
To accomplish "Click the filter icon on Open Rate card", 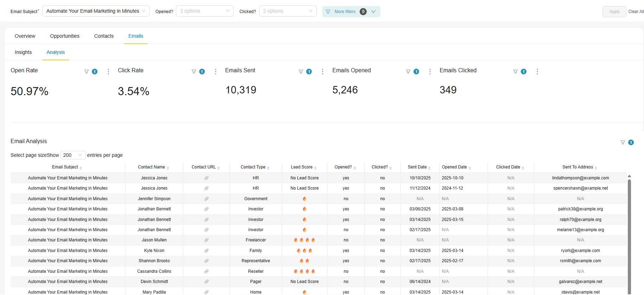I will (x=87, y=72).
